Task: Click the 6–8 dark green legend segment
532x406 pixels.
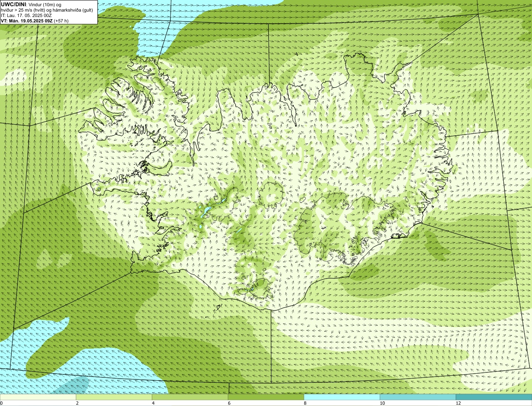Action: coord(266,397)
